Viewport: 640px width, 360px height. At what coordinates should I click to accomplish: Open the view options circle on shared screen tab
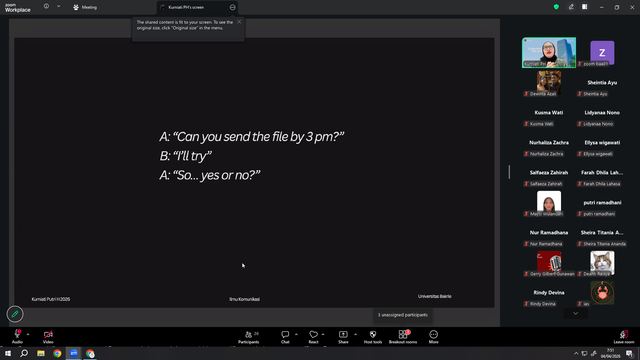(232, 7)
